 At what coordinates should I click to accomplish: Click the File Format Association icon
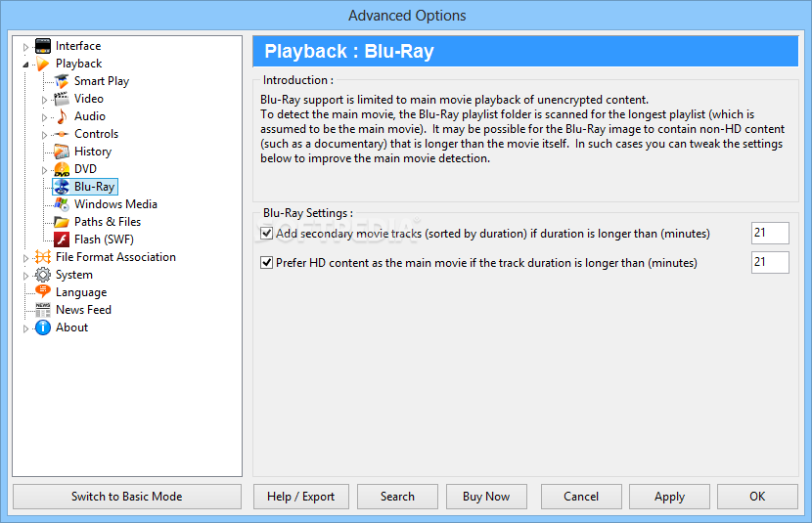[x=43, y=257]
